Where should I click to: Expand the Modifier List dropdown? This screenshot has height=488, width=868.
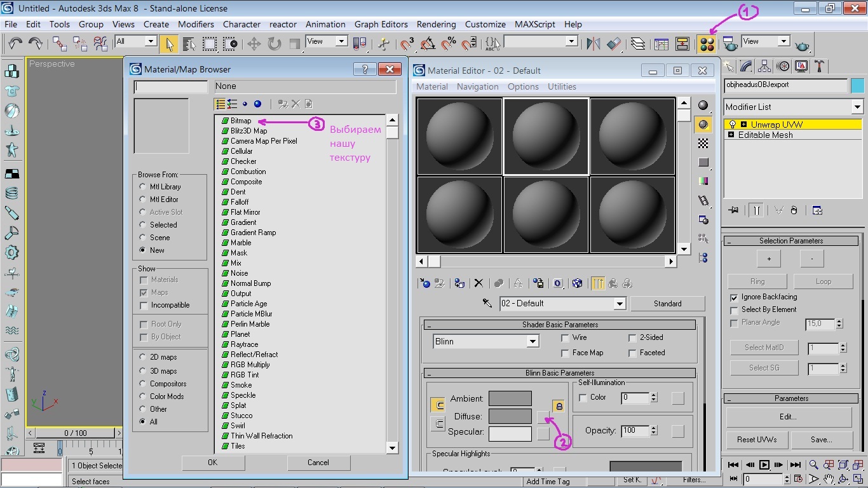pyautogui.click(x=857, y=107)
